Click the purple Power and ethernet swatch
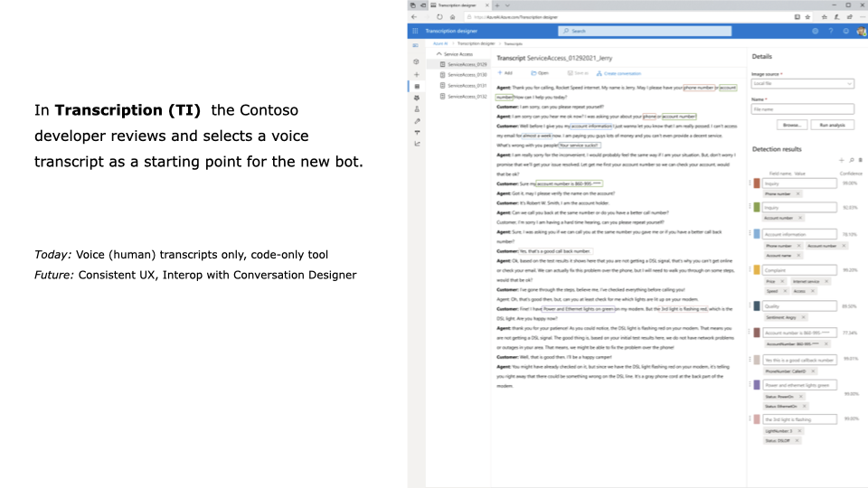Viewport: 868px width, 488px height. click(757, 385)
